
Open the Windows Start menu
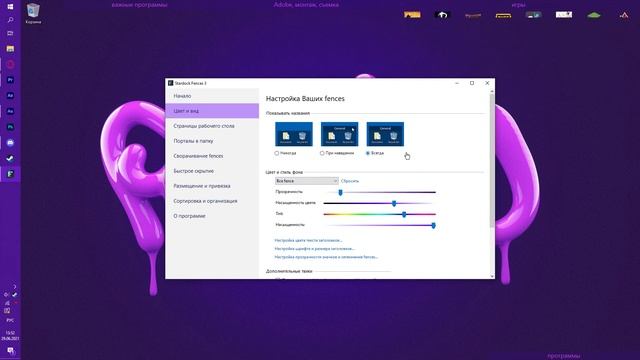coord(10,7)
